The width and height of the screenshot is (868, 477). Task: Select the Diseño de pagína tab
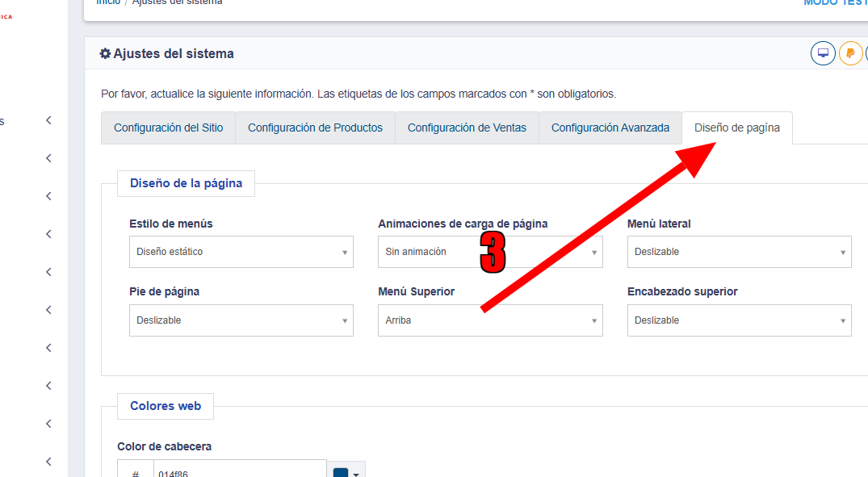[736, 128]
